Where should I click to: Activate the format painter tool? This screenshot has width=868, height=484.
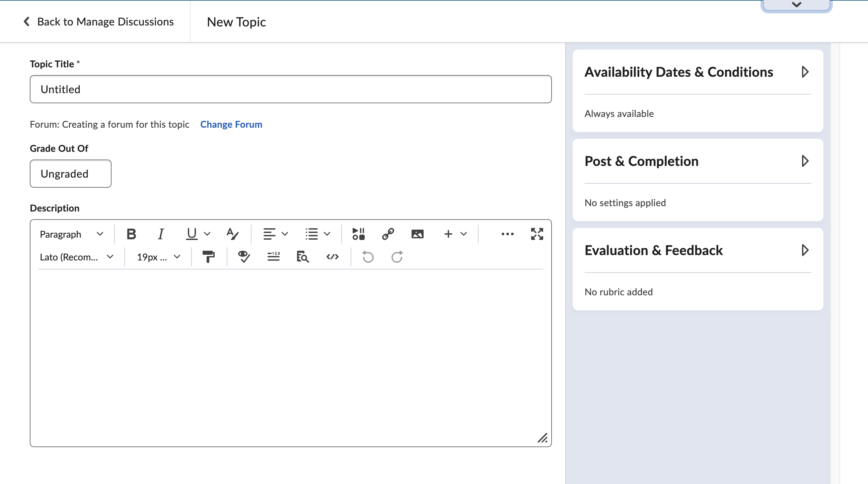209,257
